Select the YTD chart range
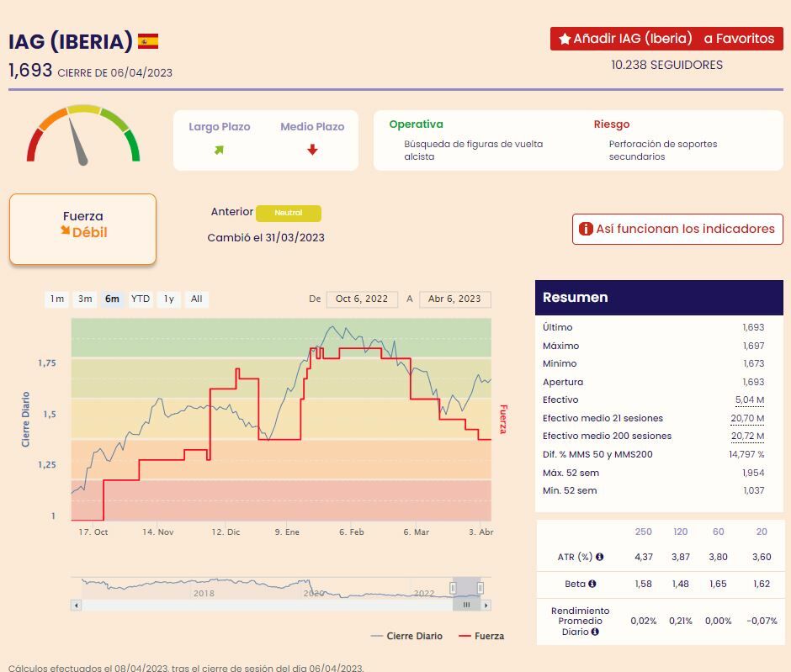Viewport: 791px width, 672px height. (141, 299)
